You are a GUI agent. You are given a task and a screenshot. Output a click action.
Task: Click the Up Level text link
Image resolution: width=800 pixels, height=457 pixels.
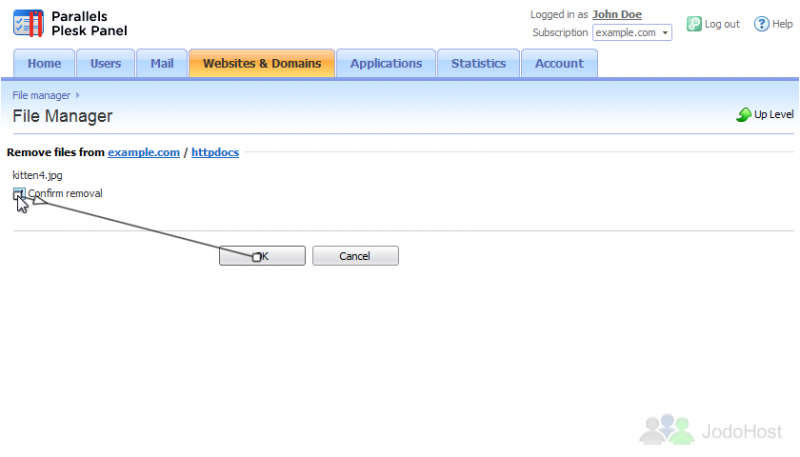773,114
